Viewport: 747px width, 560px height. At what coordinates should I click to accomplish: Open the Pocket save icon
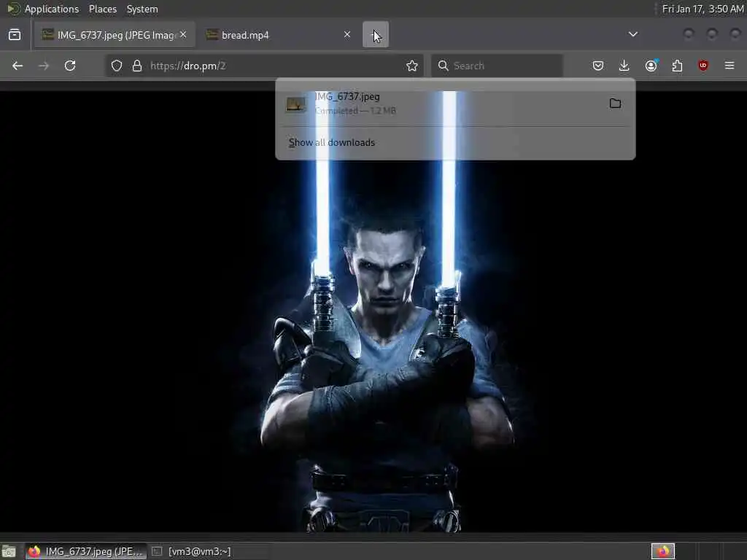tap(598, 66)
